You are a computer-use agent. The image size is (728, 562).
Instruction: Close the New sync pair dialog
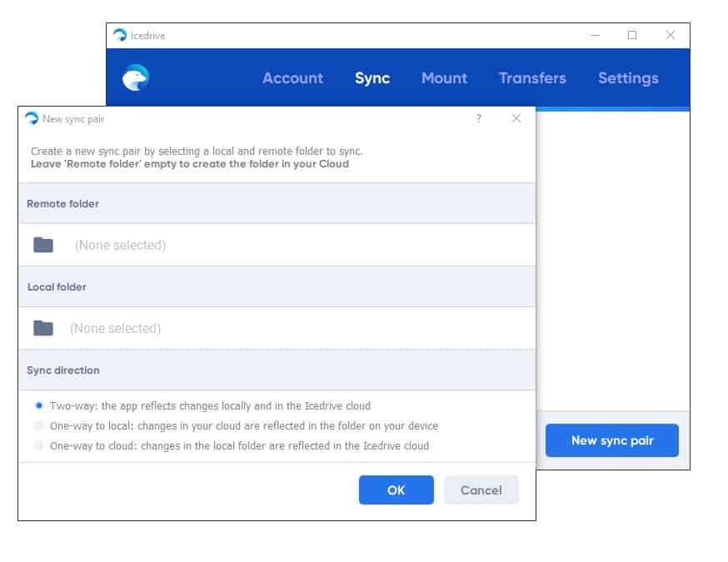[x=516, y=118]
